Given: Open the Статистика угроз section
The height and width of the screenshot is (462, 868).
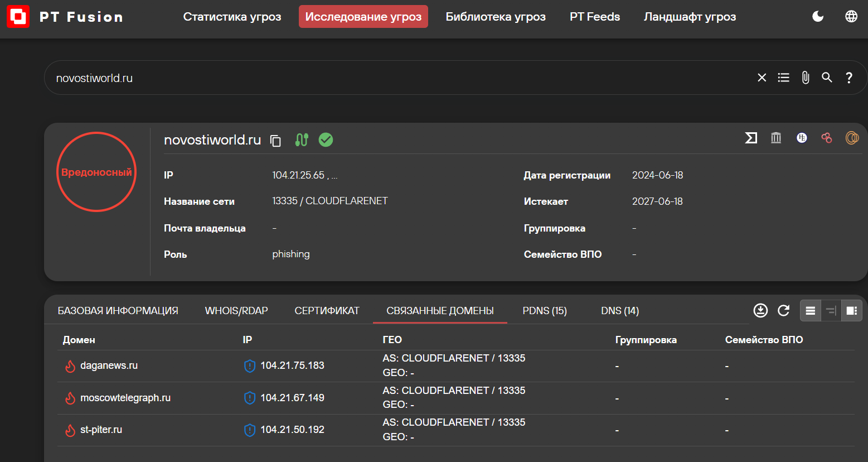Looking at the screenshot, I should tap(232, 17).
